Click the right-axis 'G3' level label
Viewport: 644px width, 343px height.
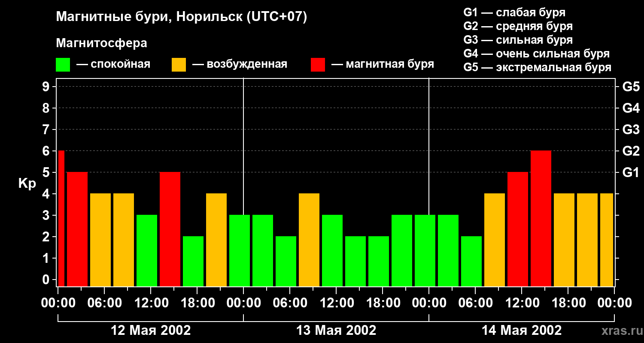[631, 129]
